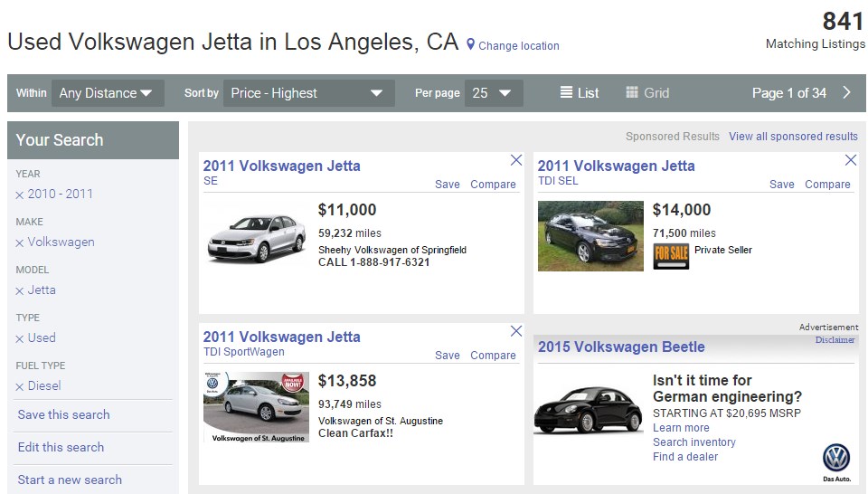Viewport: 868px width, 494px height.
Task: Click the location pin icon beside Change location
Action: pos(470,44)
